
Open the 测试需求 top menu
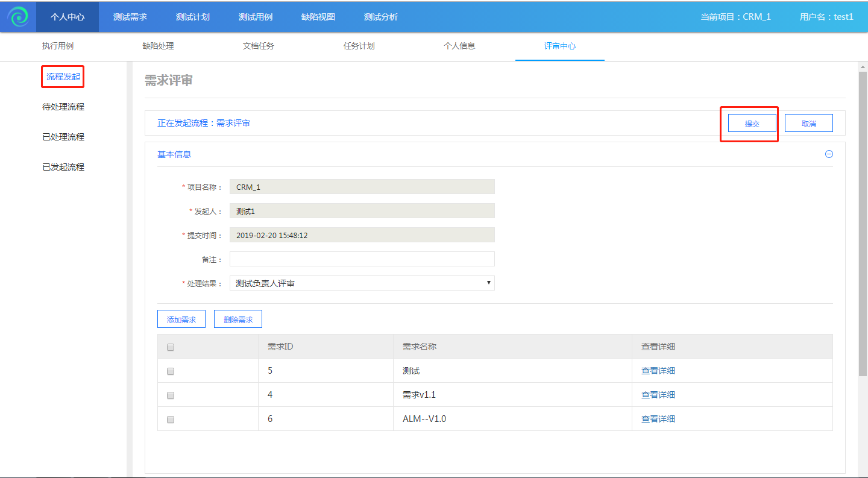pos(130,17)
